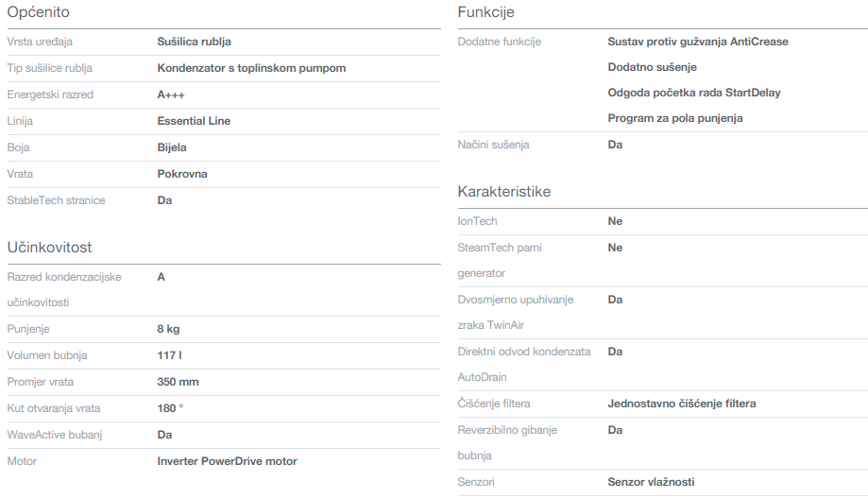This screenshot has height=499, width=868.
Task: Click the '350 mm' door diameter value
Action: tap(178, 382)
